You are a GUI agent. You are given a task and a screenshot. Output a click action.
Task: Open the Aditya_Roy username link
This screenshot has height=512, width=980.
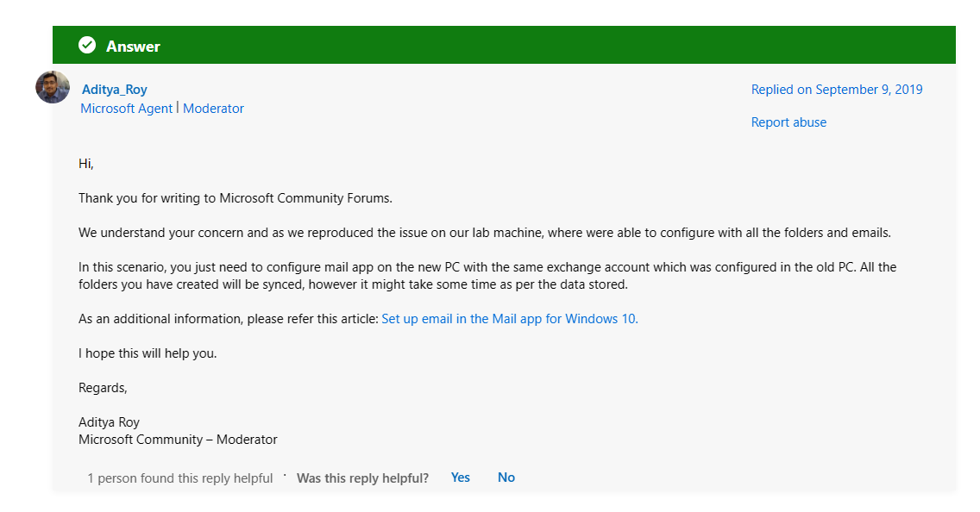point(115,90)
